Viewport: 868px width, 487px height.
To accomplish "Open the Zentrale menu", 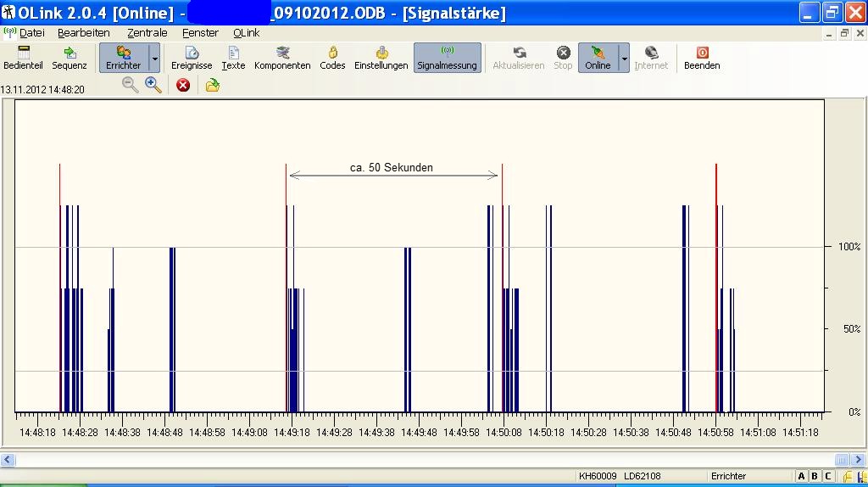I will (147, 33).
